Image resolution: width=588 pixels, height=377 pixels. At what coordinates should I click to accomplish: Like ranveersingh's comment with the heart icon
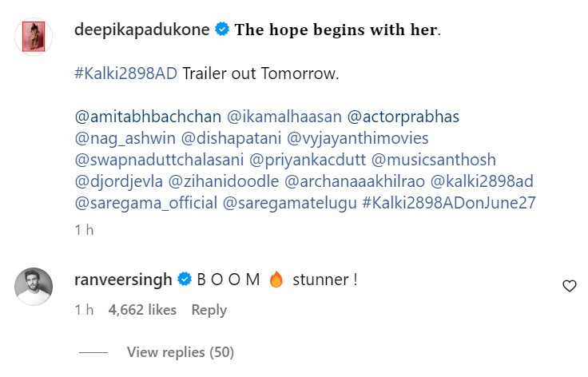(x=569, y=286)
